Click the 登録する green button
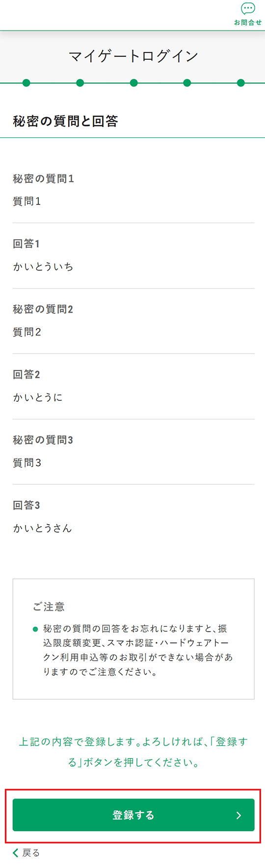Viewport: 265px width, 868px height. pyautogui.click(x=133, y=815)
